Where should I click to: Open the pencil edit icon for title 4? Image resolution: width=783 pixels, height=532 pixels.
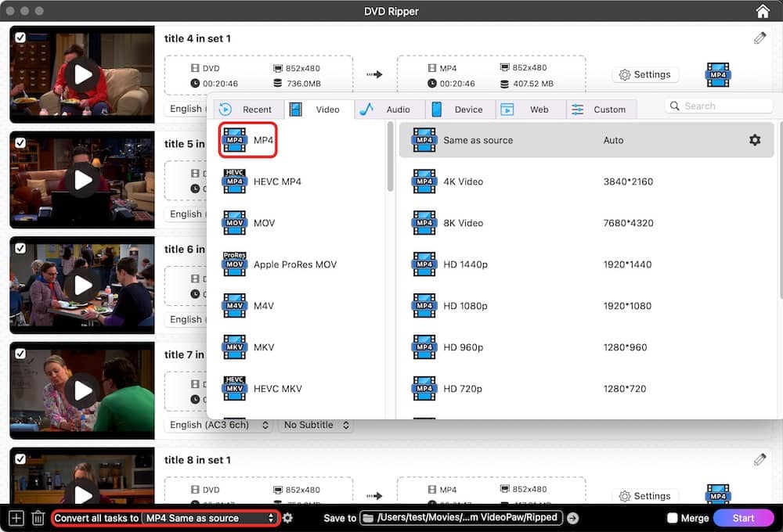(760, 38)
